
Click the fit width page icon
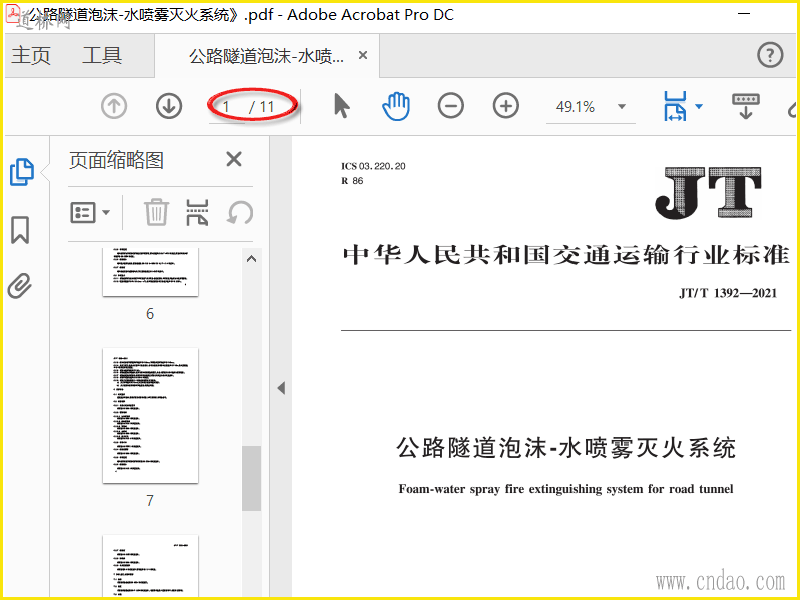coord(675,106)
